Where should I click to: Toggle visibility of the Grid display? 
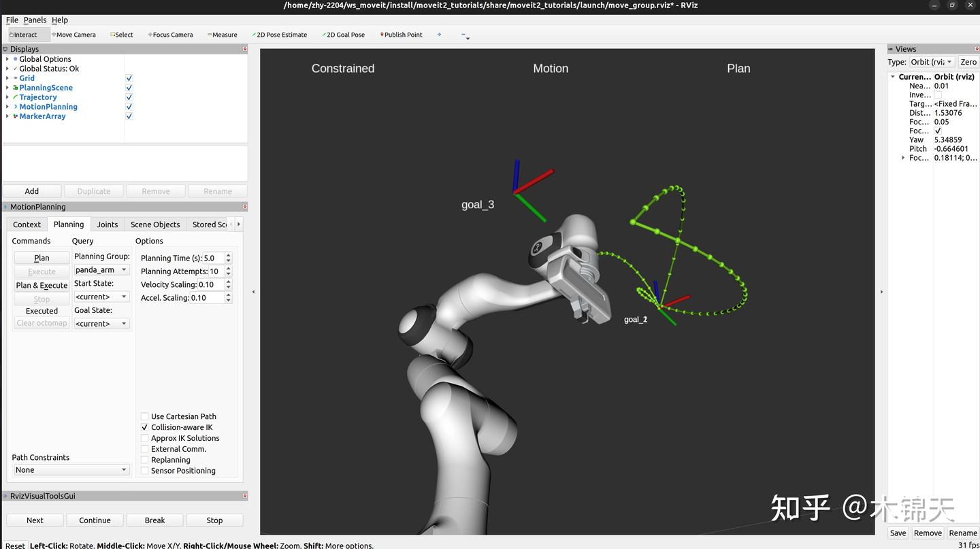(x=129, y=78)
